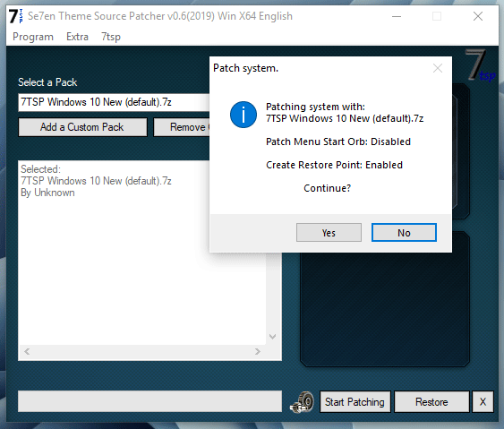Close the Se7en Theme Source Patcher window
504x429 pixels.
click(478, 16)
